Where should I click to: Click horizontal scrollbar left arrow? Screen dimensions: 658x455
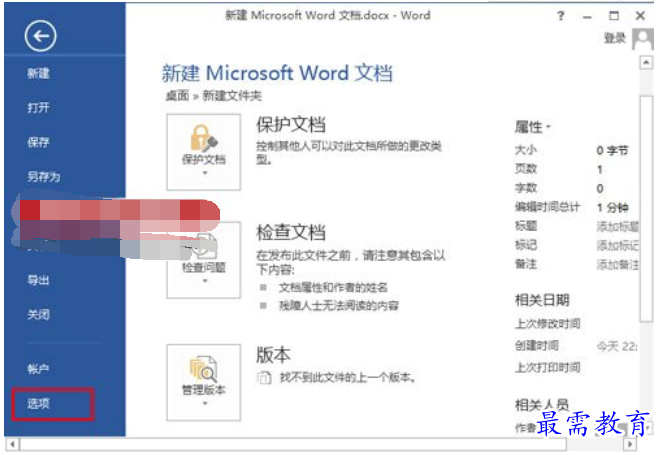tap(12, 444)
